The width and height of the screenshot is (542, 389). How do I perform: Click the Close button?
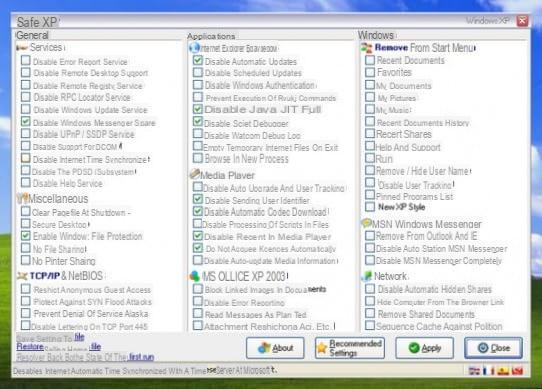coord(493,348)
